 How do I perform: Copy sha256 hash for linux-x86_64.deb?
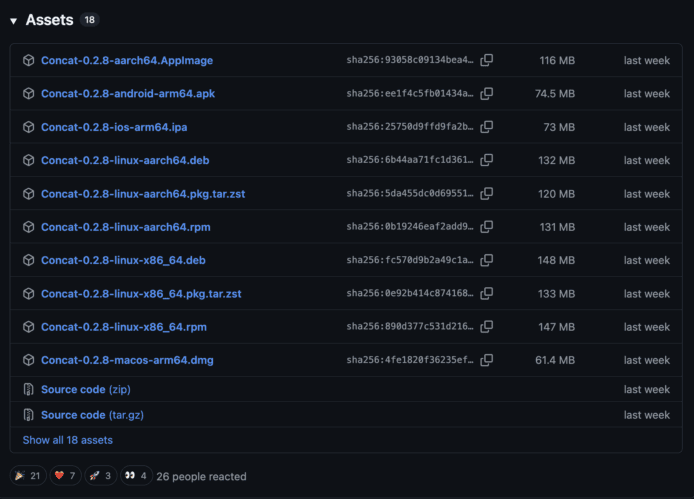(486, 260)
